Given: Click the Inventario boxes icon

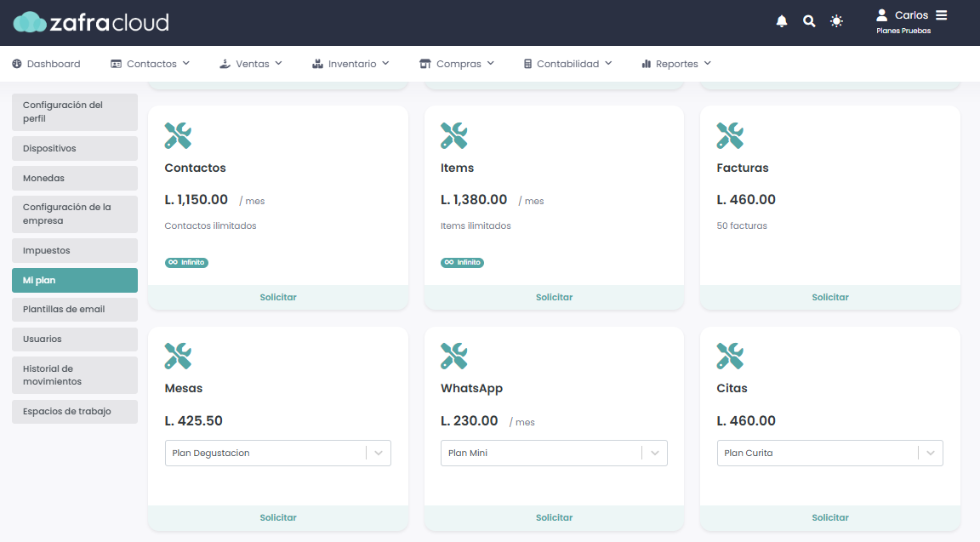Looking at the screenshot, I should (317, 64).
